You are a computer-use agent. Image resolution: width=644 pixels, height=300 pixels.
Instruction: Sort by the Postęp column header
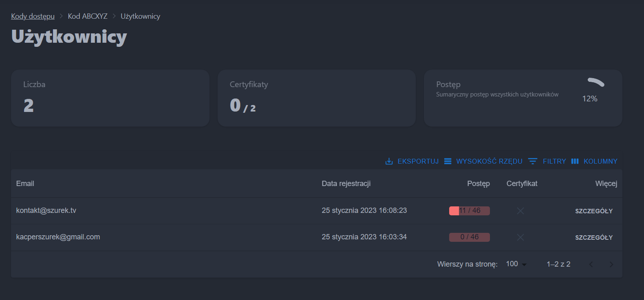[x=478, y=184]
